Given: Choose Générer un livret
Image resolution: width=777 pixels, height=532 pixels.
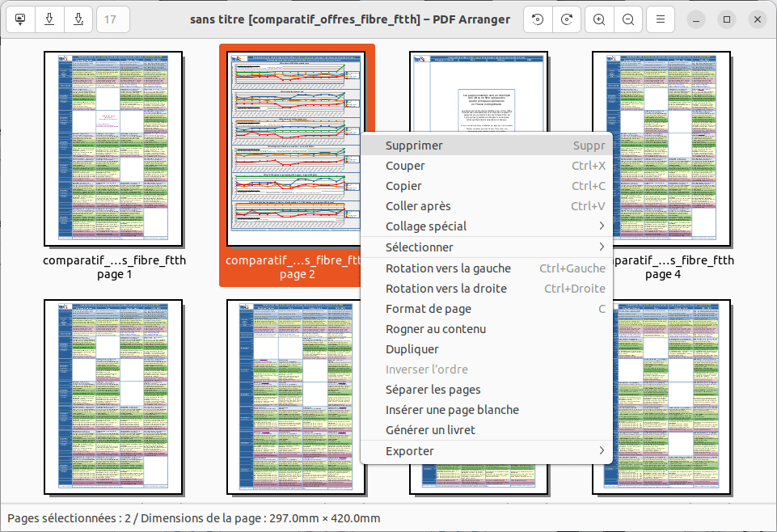Looking at the screenshot, I should pos(487,430).
